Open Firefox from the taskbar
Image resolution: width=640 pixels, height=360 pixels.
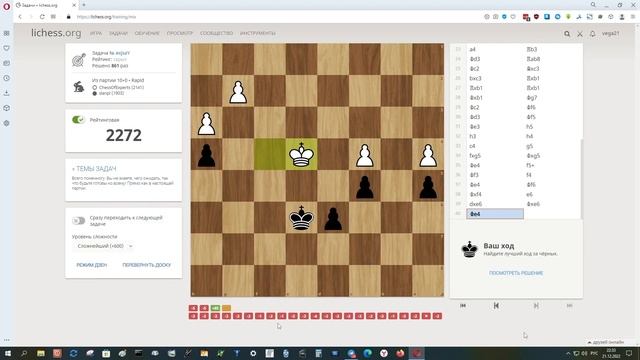[x=400, y=353]
